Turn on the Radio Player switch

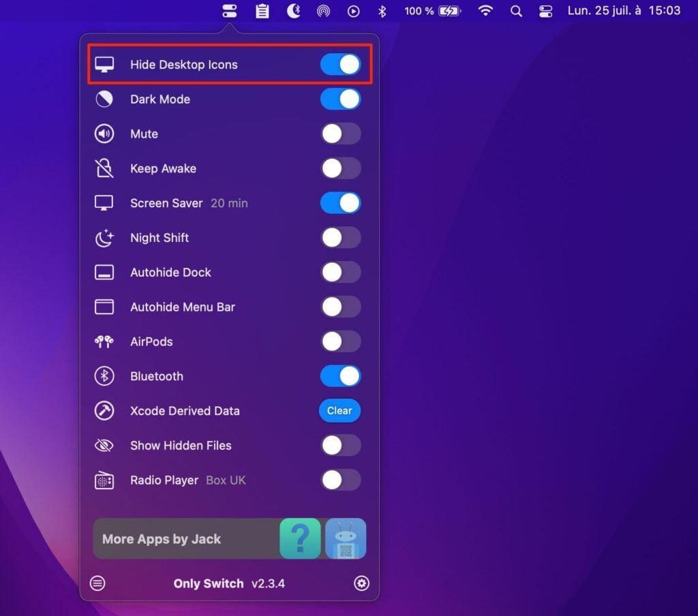coord(341,480)
